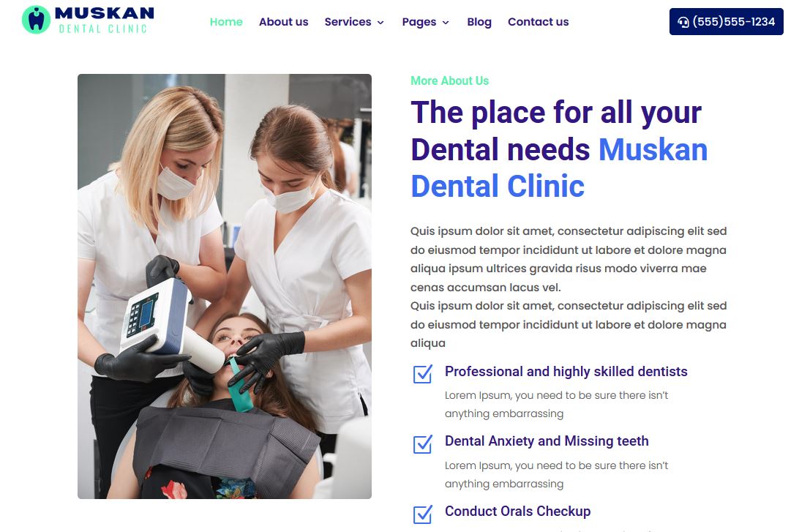Click the More About Us label
The height and width of the screenshot is (532, 799).
pyautogui.click(x=449, y=80)
